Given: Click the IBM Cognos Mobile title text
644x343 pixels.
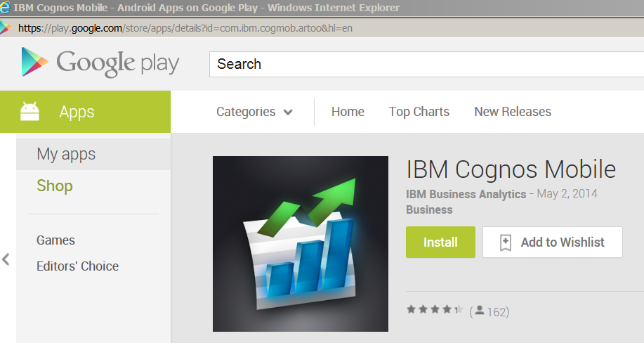Looking at the screenshot, I should pyautogui.click(x=511, y=169).
